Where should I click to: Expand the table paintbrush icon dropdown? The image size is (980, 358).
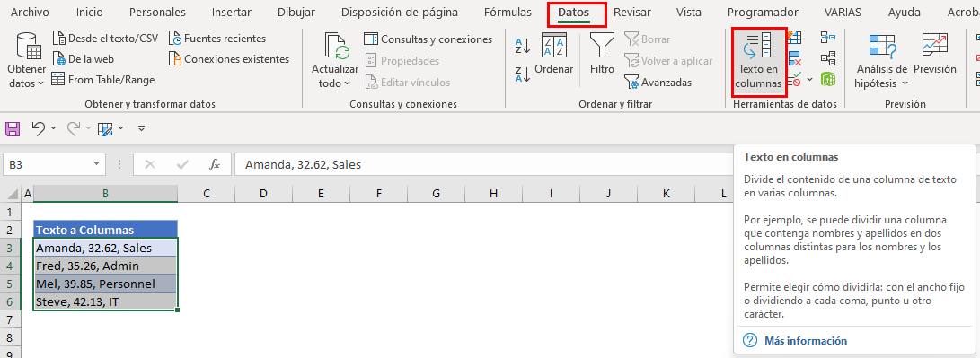(x=120, y=128)
